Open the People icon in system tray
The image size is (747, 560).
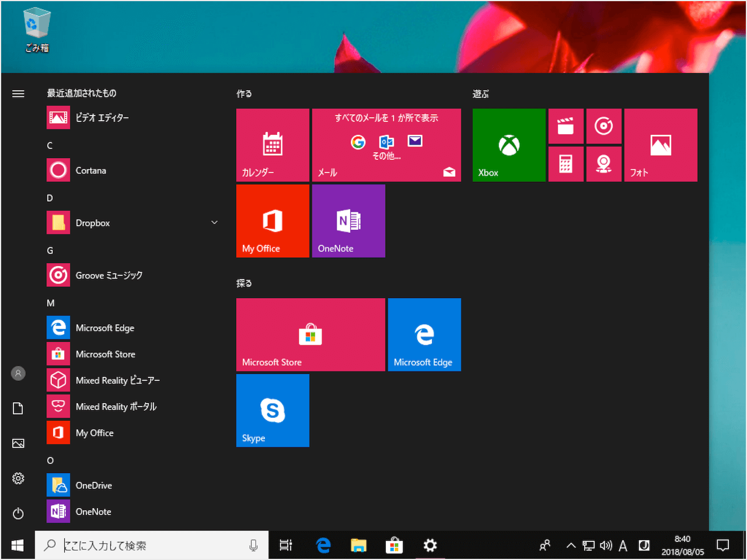pyautogui.click(x=545, y=545)
